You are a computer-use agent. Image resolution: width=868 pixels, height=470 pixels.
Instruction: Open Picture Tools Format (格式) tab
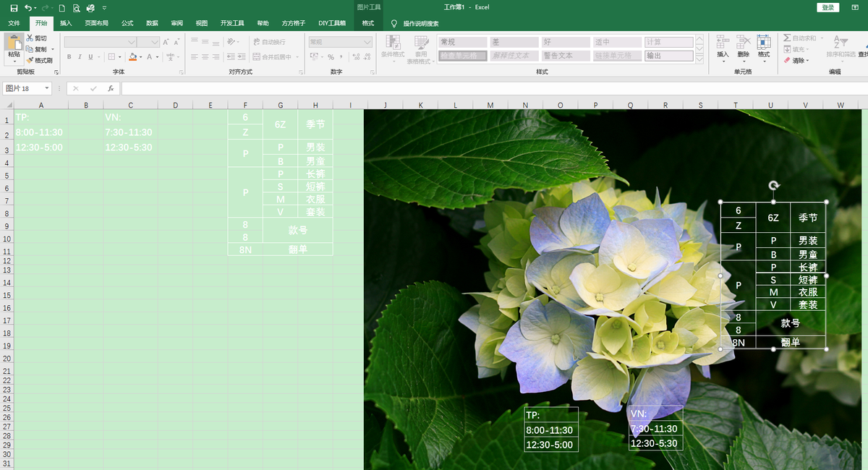368,23
